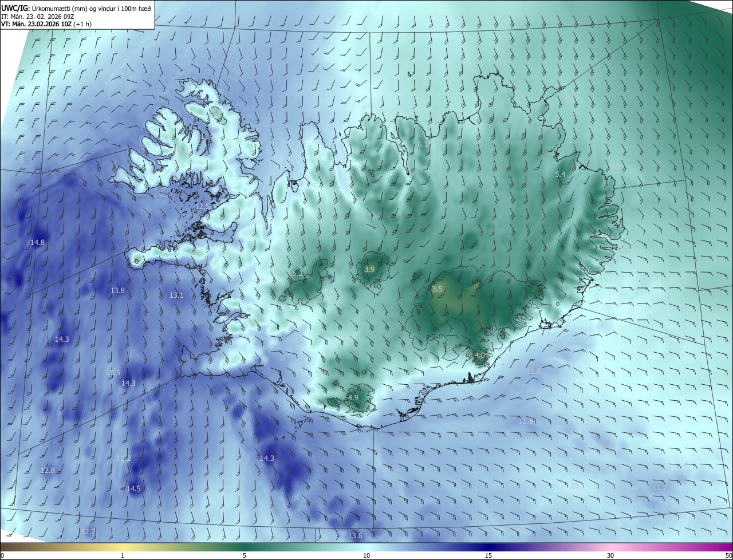Click the 13.6 value label on the map
This screenshot has width=733, height=560.
click(x=355, y=536)
